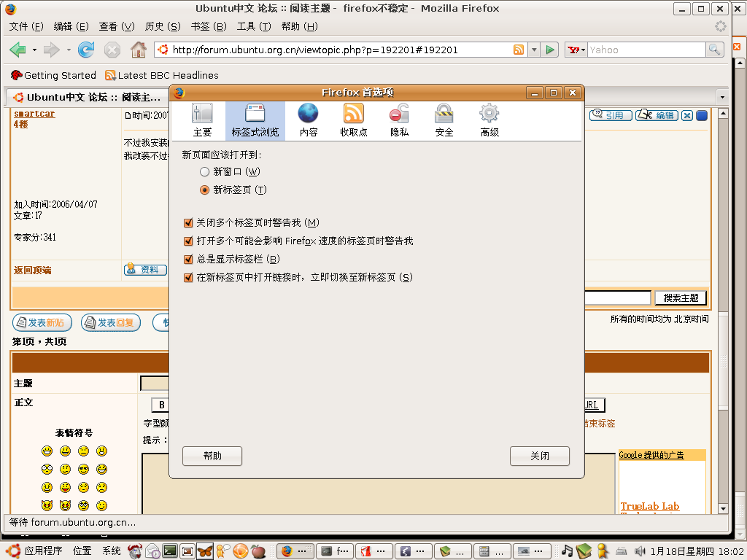
Task: Stop loading the page
Action: point(112,50)
